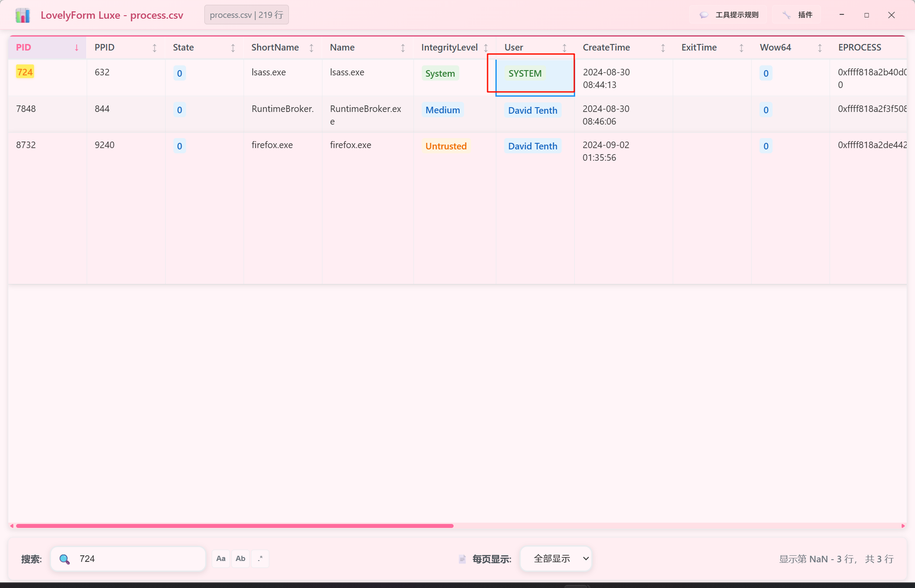Screen dimensions: 915x588
Task: Toggle Aa case-sensitive search option
Action: [x=221, y=559]
